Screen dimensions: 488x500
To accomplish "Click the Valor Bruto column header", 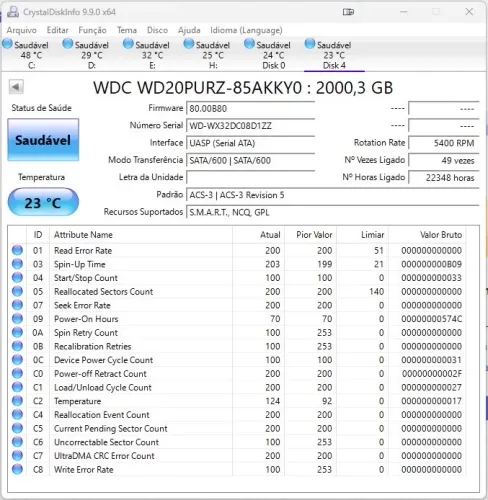I will 428,235.
